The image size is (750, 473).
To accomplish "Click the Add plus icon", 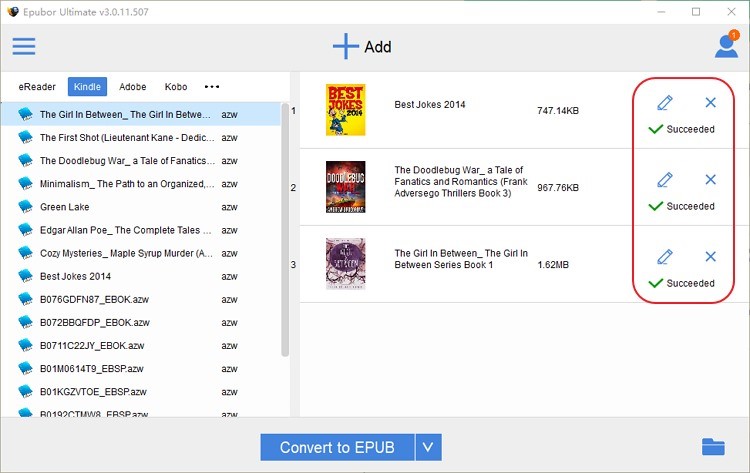I will (x=345, y=46).
